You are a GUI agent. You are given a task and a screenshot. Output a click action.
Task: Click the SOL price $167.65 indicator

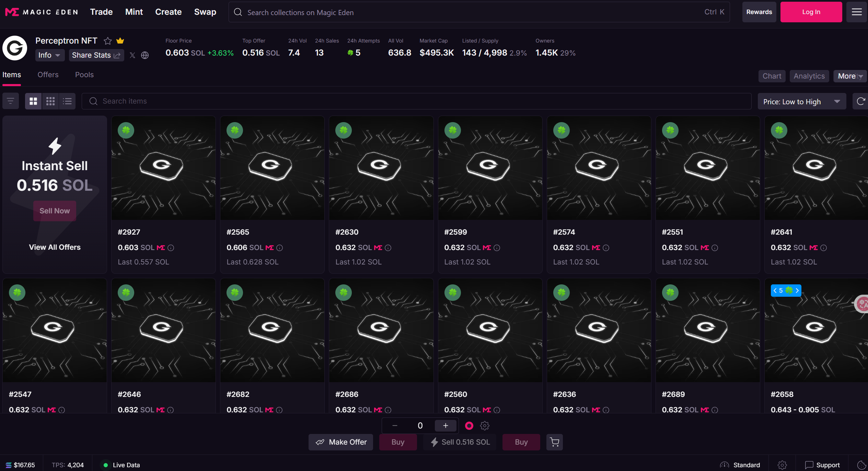pos(21,465)
